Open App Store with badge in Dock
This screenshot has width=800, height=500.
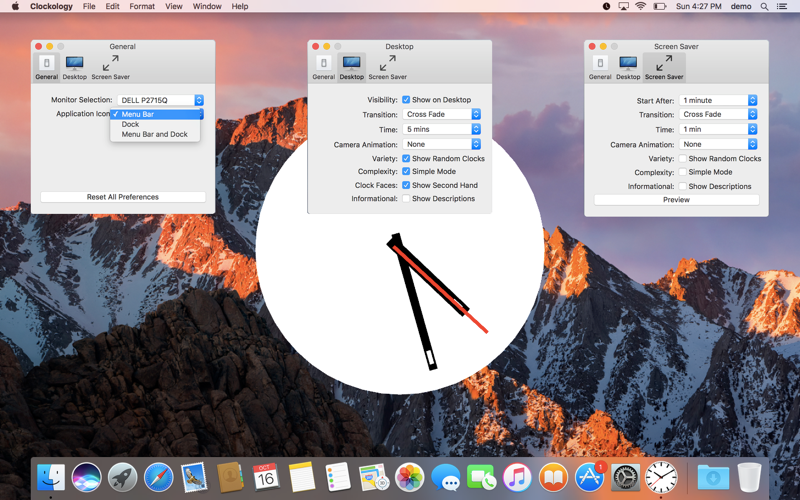590,477
